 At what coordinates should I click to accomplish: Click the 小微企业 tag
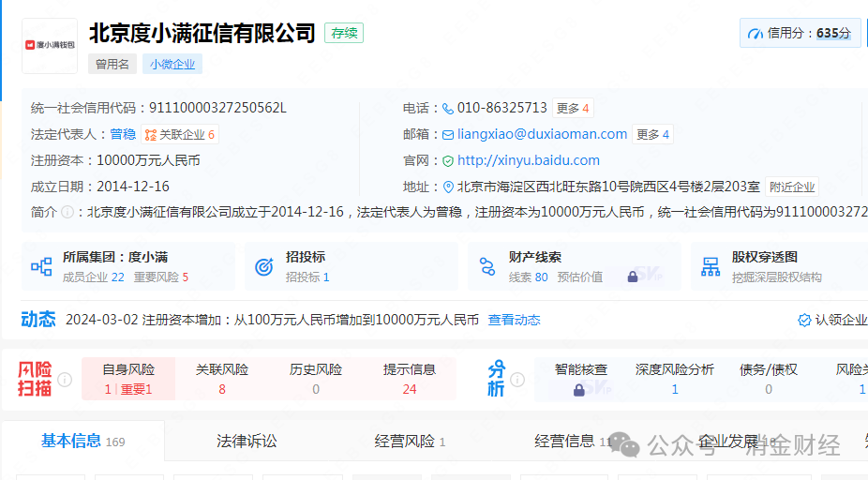(172, 65)
